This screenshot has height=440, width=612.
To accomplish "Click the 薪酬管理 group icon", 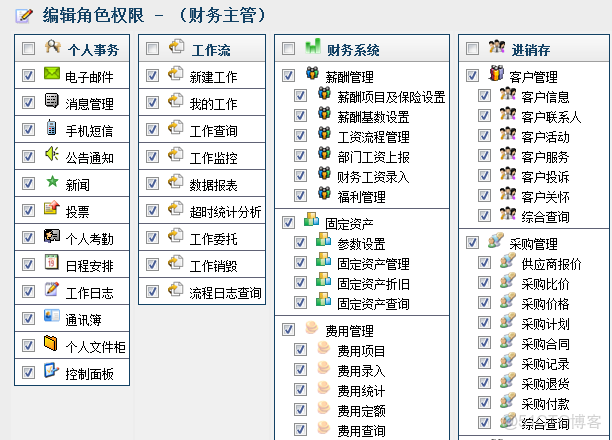I will point(312,73).
